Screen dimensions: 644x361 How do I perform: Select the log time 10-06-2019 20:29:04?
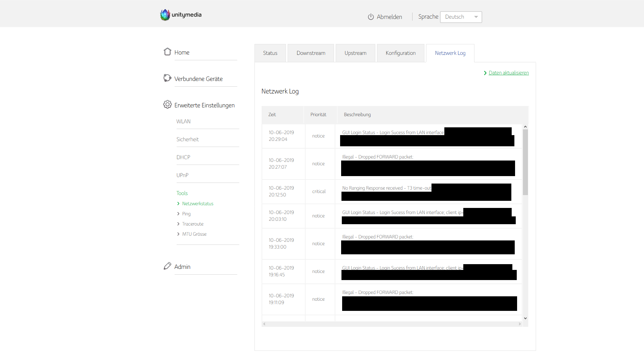(x=281, y=136)
